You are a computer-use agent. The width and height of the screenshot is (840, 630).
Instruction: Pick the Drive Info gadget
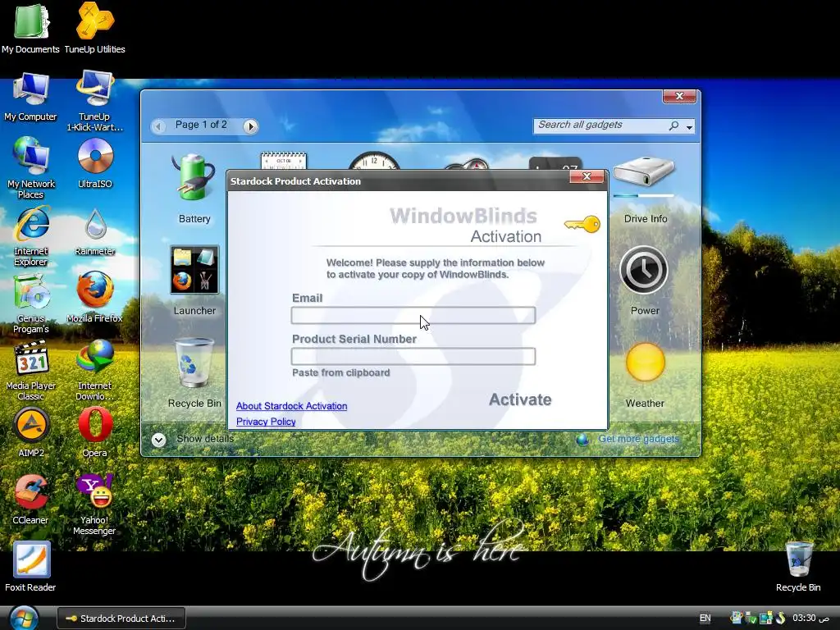(645, 189)
